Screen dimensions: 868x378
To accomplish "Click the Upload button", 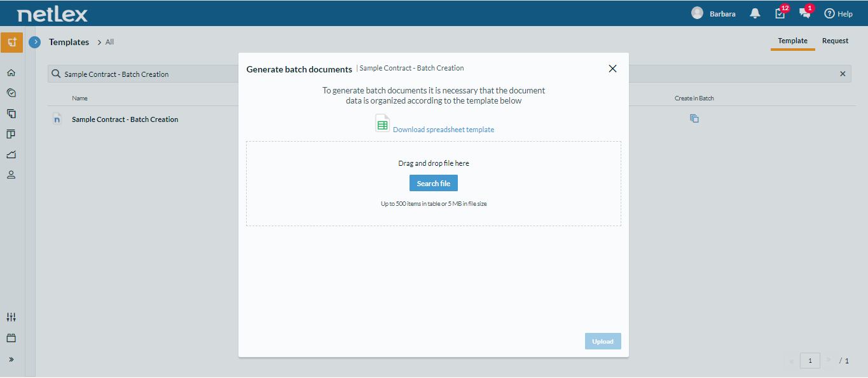I will pos(603,341).
